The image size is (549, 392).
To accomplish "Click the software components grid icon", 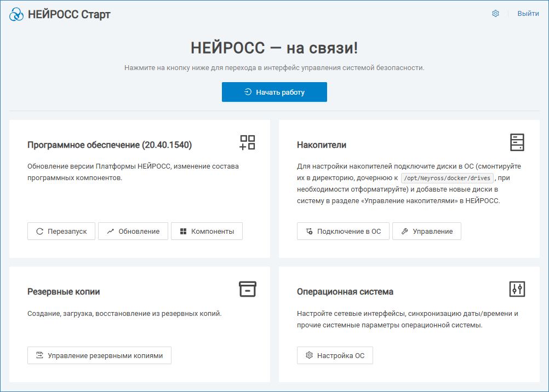I will point(248,142).
